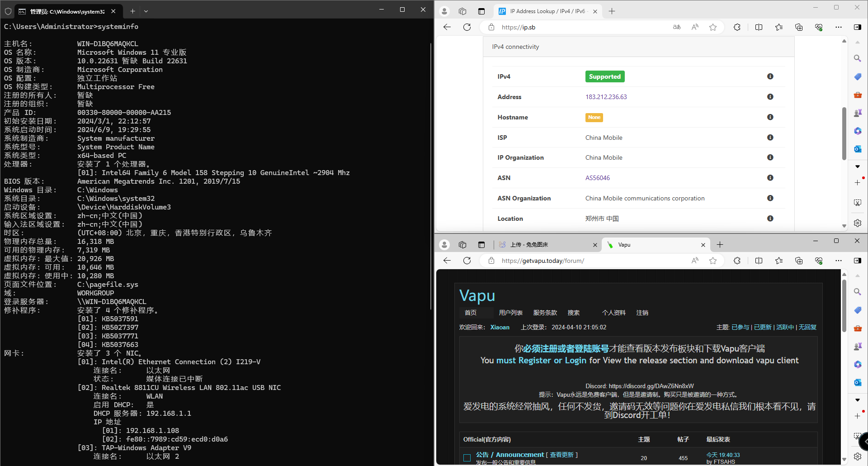Open Settings and more in the ip.sb window
Image resolution: width=868 pixels, height=466 pixels.
(x=839, y=27)
